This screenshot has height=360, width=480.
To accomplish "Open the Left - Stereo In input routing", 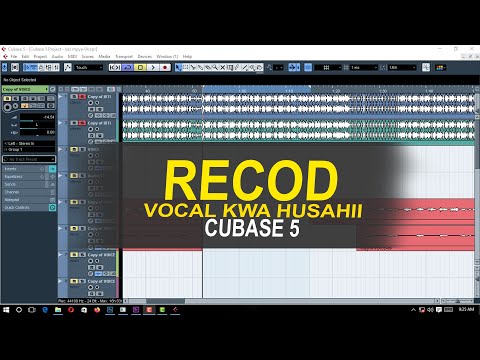I will [x=29, y=143].
